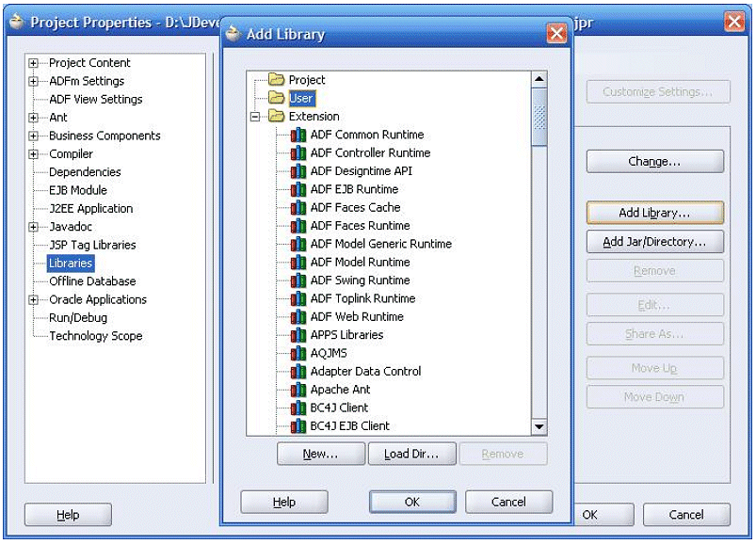Click the ADF Model Generic Runtime icon

point(298,245)
